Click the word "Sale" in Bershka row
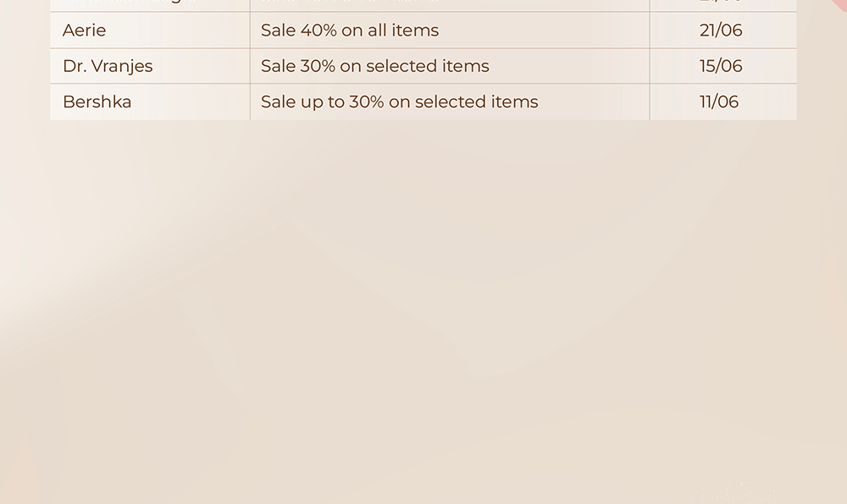 tap(278, 102)
